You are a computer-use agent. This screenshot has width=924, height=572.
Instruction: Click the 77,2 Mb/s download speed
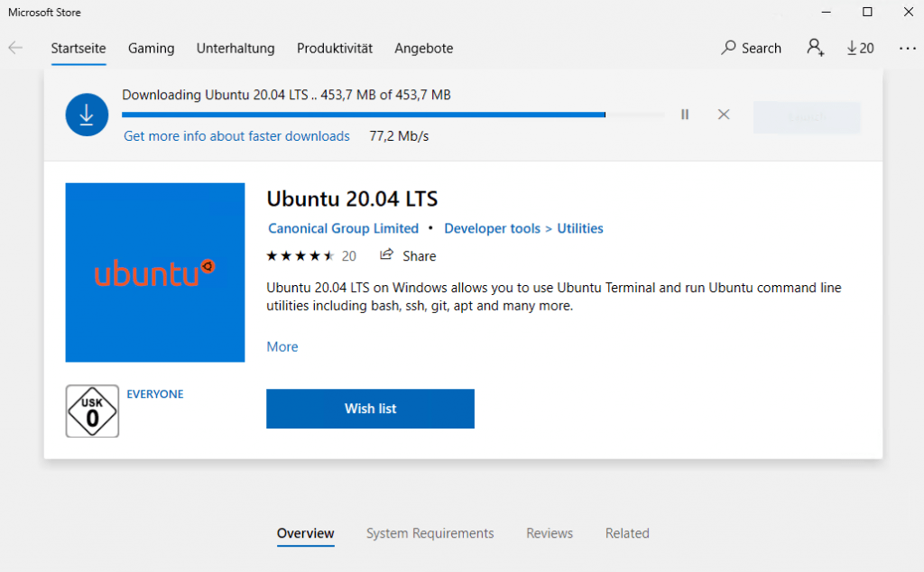(399, 136)
